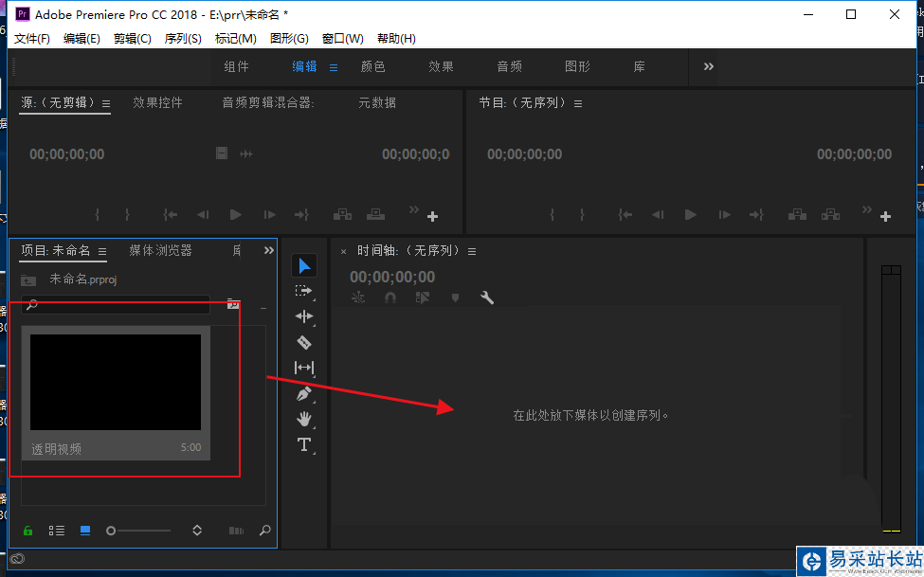Click Play in the Program monitor
The width and height of the screenshot is (924, 577).
click(691, 214)
